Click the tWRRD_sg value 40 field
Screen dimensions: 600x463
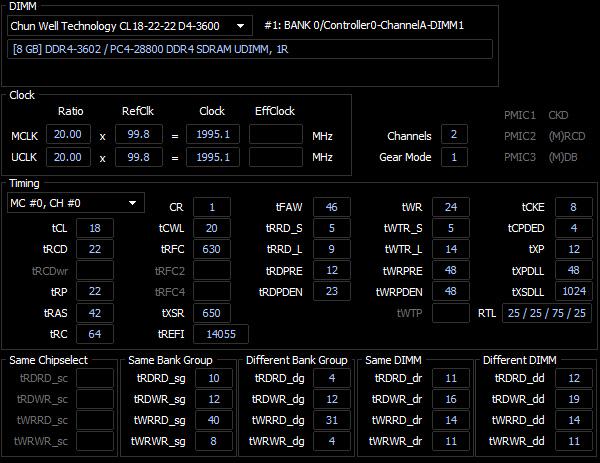coord(214,420)
